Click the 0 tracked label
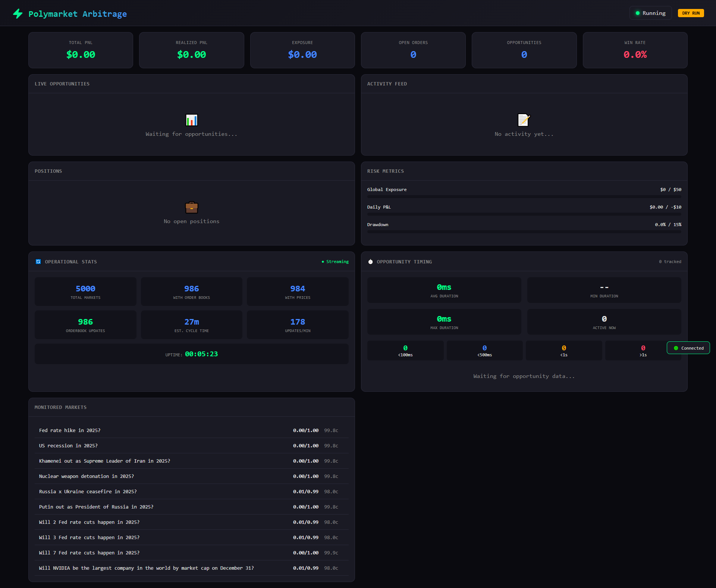The image size is (716, 588). coord(670,262)
